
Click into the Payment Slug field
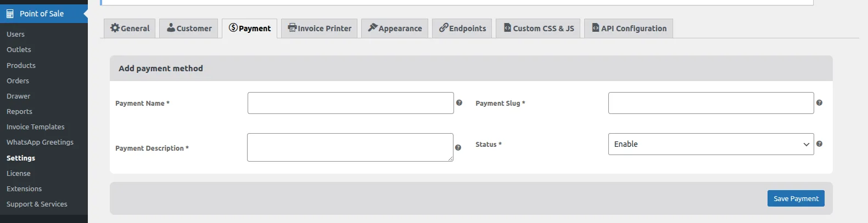pyautogui.click(x=710, y=103)
